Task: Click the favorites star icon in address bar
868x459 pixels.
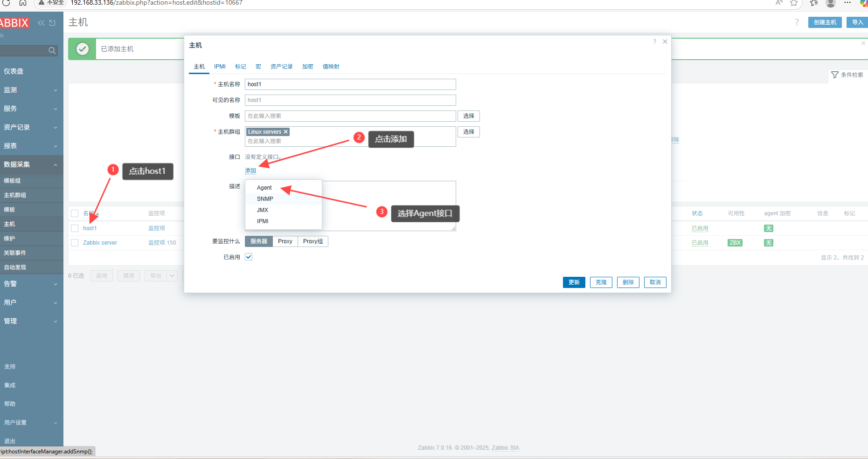Action: tap(794, 3)
